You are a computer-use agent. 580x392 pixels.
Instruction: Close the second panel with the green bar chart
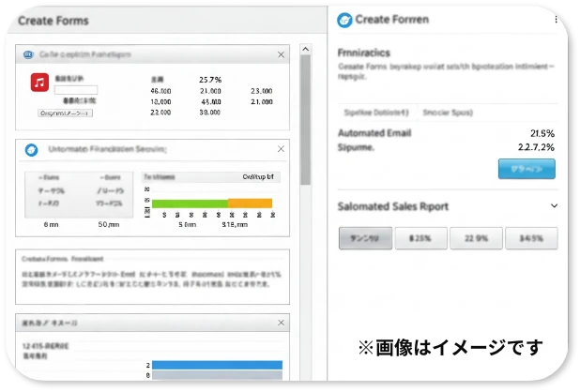(x=281, y=149)
